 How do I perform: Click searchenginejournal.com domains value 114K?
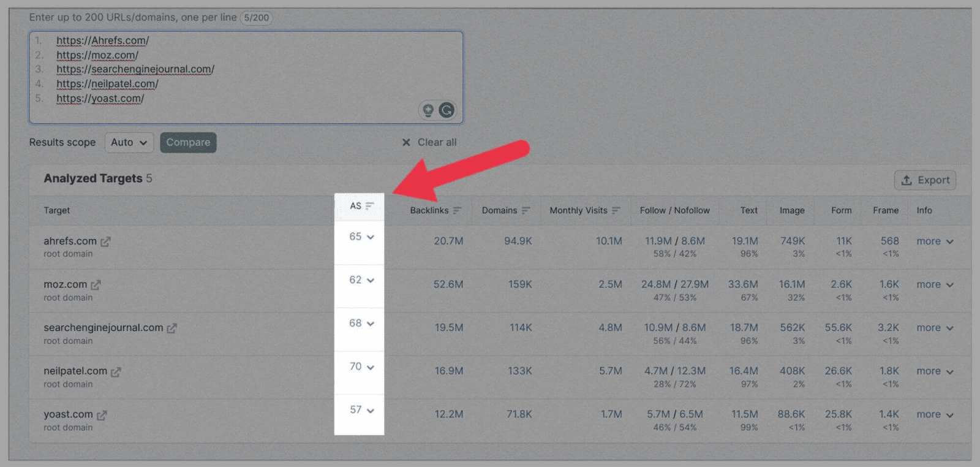click(x=521, y=327)
